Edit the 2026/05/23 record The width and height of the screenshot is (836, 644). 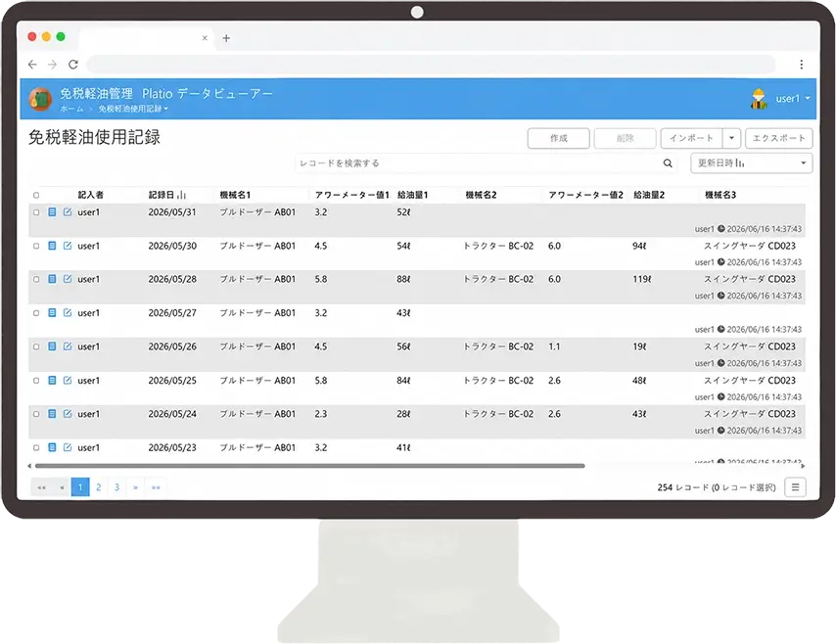(68, 448)
